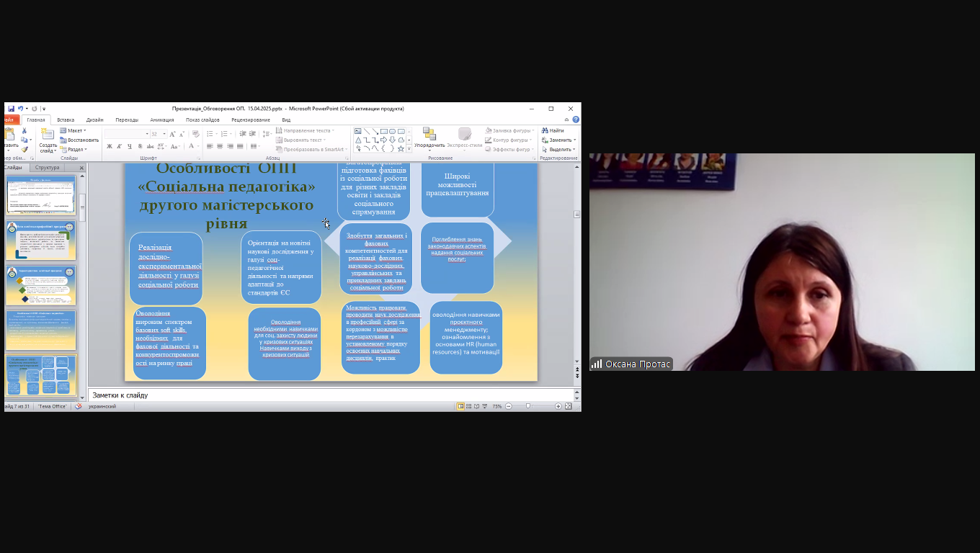980x553 pixels.
Task: Select the star shape in the shapes gallery
Action: tap(401, 148)
